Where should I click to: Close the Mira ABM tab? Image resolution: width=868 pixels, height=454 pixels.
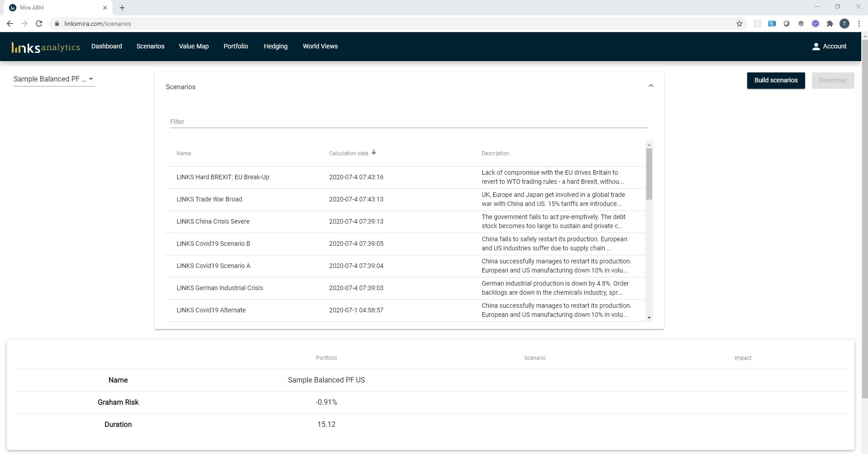(105, 8)
